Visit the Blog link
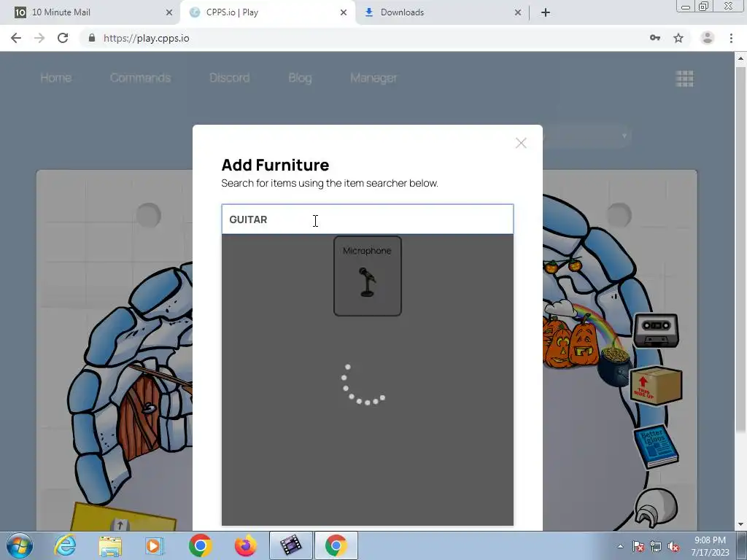The height and width of the screenshot is (560, 747). click(x=300, y=77)
